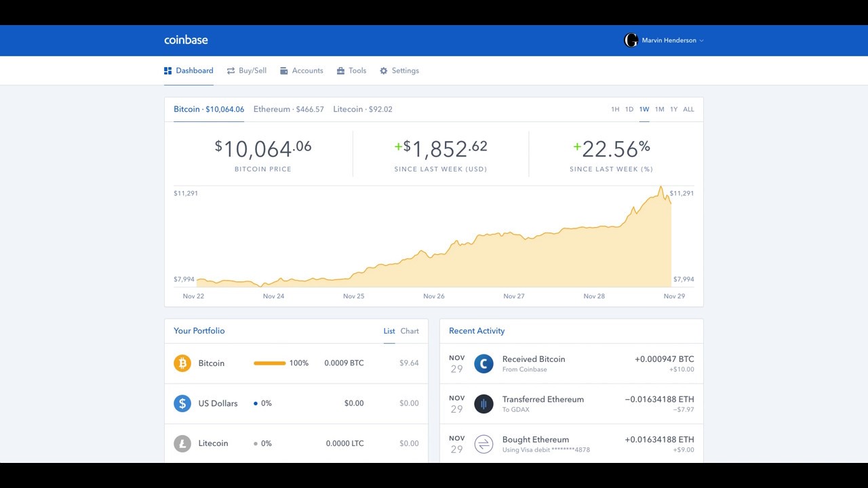Click the Coinbase logo
Screen dimensions: 868x488
coord(186,40)
